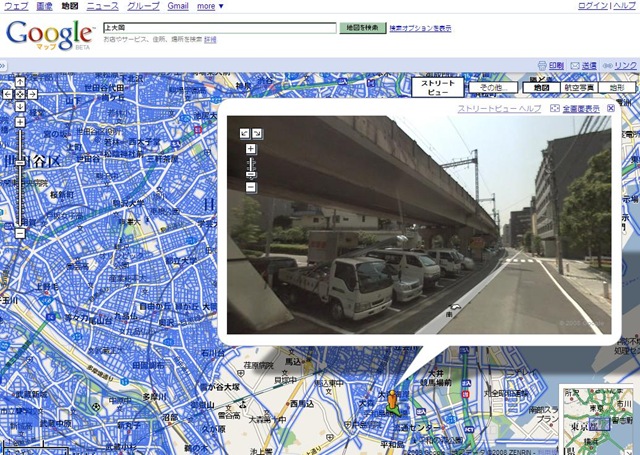The width and height of the screenshot is (640, 455).
Task: Pan the map up with arrow button
Action: pos(20,82)
